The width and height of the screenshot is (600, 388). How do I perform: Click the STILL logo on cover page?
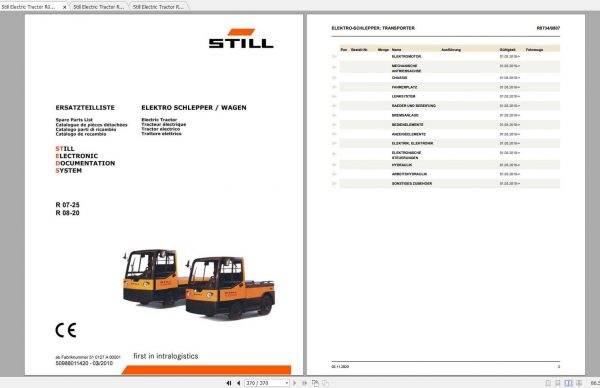point(241,38)
